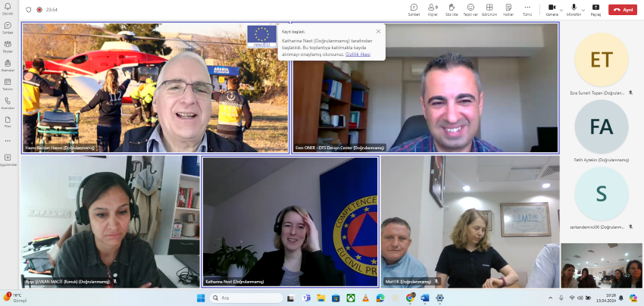
Task: Toggle the Kamera on or off
Action: [552, 9]
